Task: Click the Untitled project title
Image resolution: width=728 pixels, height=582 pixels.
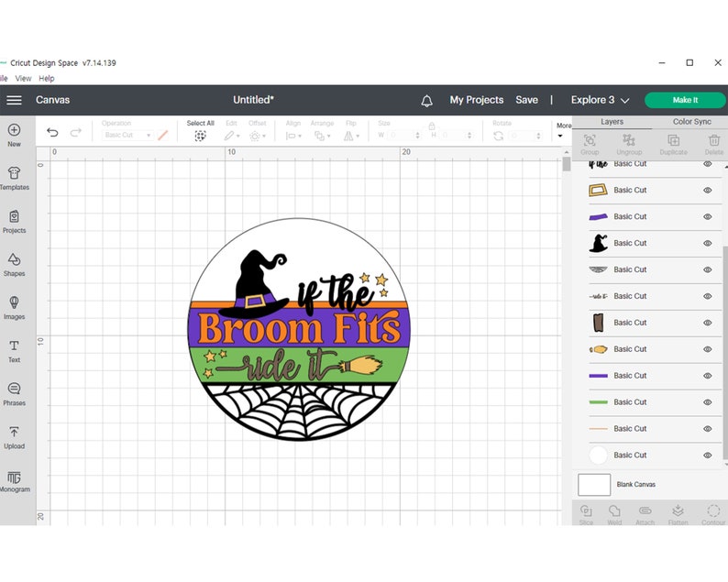Action: (x=253, y=100)
